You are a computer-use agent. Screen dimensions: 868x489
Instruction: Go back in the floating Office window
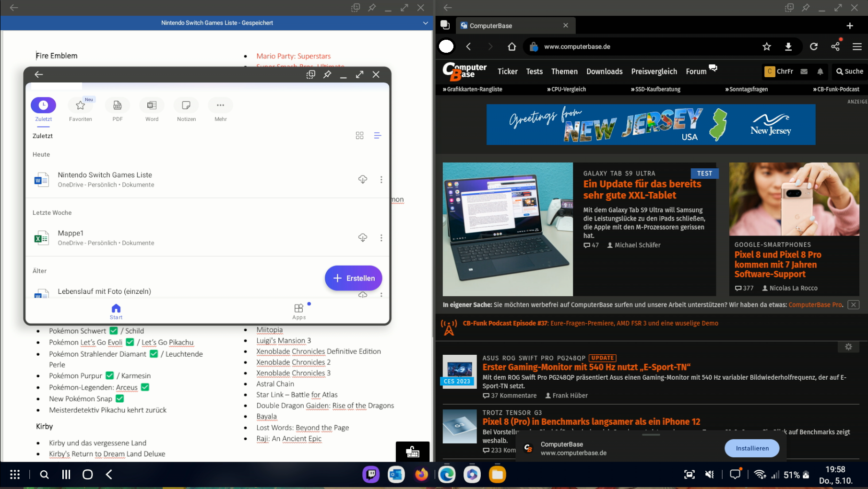(39, 74)
